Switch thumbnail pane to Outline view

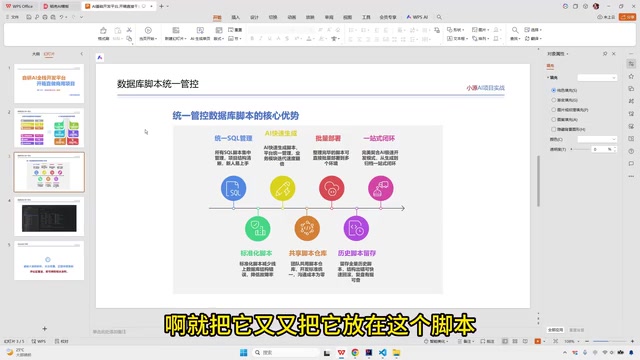(x=36, y=54)
